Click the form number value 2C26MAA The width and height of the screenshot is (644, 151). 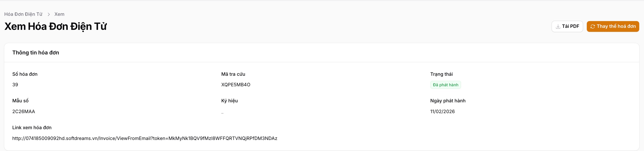pos(24,111)
